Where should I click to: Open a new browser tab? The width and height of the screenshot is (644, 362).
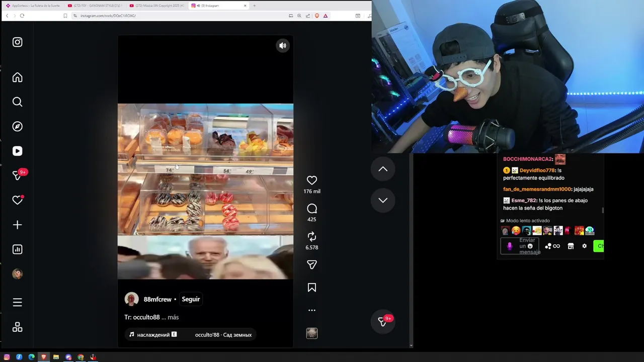254,6
